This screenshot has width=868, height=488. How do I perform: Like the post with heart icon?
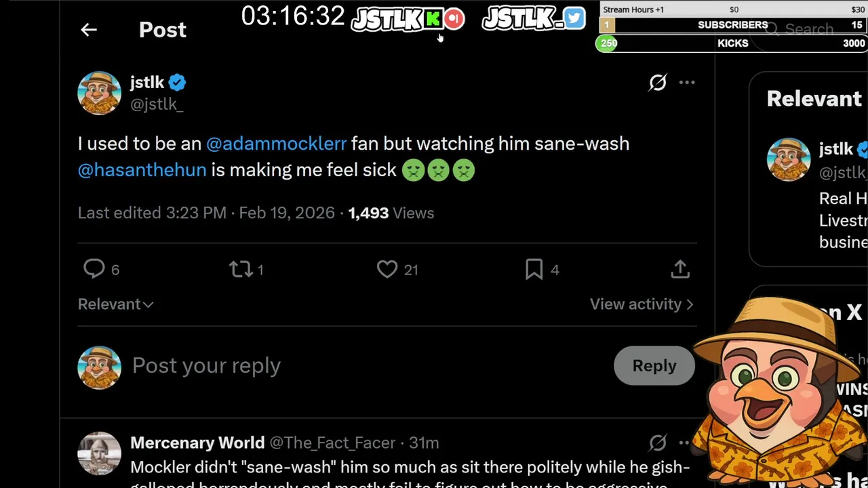pos(387,269)
